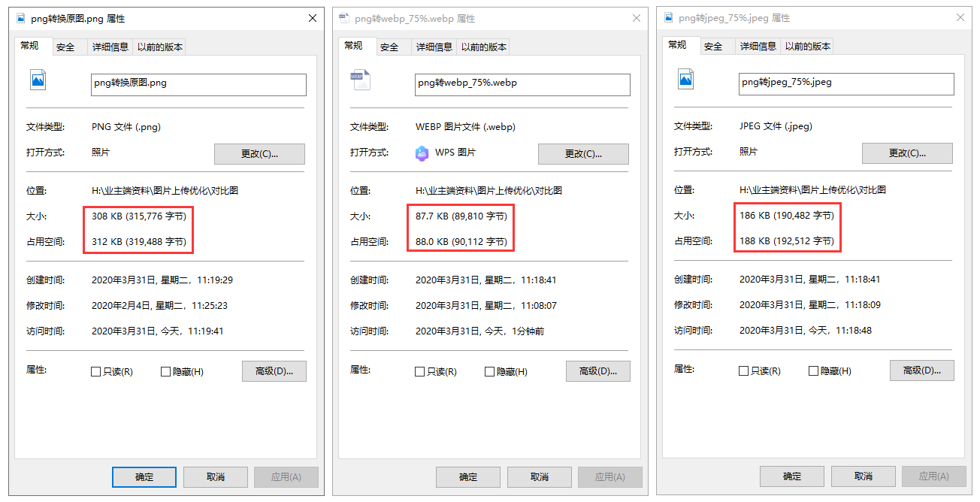The image size is (980, 502).
Task: Click the title bar icon of png转换原图.png window
Action: coord(20,17)
